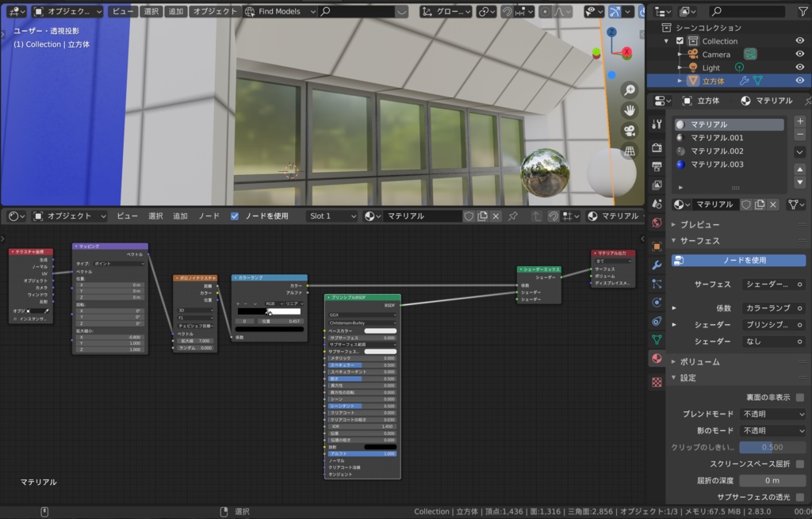Screen dimensions: 812x519
Task: Select マテリアル.003 in the material list
Action: point(717,164)
